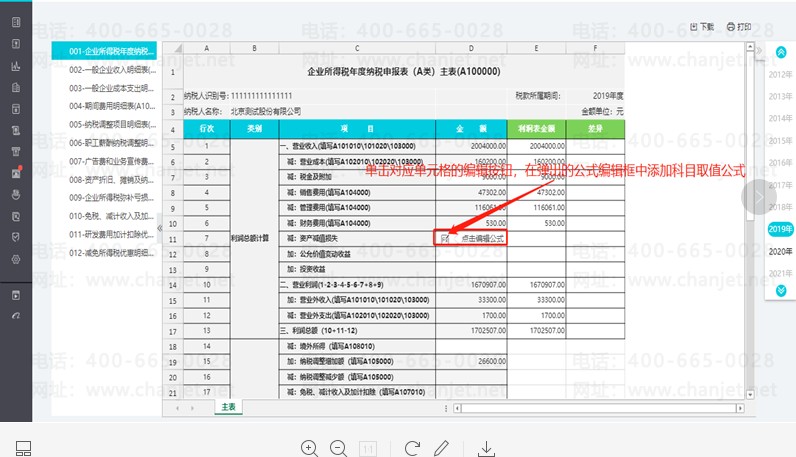Select column header D
This screenshot has width=796, height=457.
coord(471,48)
